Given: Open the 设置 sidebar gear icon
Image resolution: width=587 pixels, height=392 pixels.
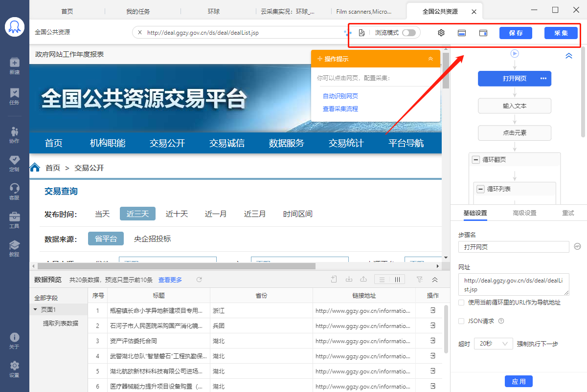Looking at the screenshot, I should [14, 369].
